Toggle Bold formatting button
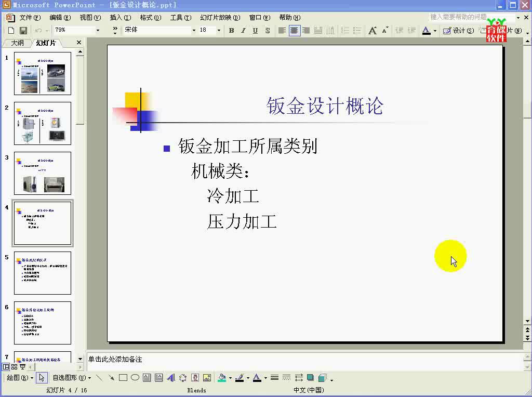Viewport: 532px width, 397px height. (x=231, y=30)
